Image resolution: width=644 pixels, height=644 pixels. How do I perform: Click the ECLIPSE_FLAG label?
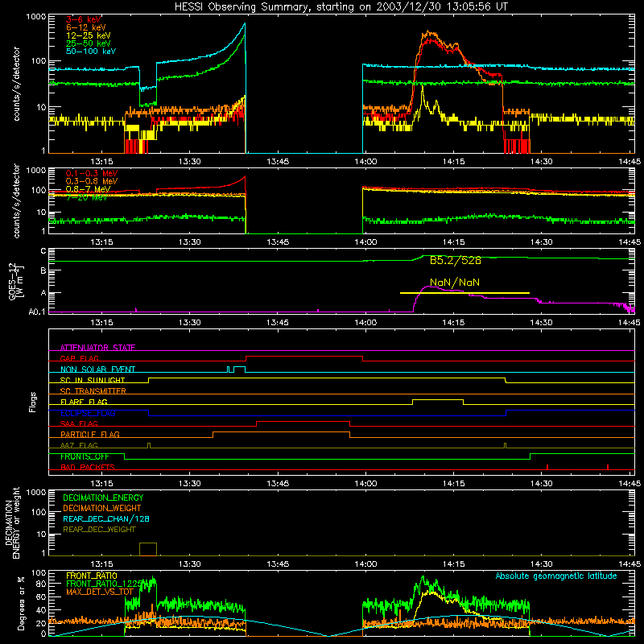[x=88, y=413]
